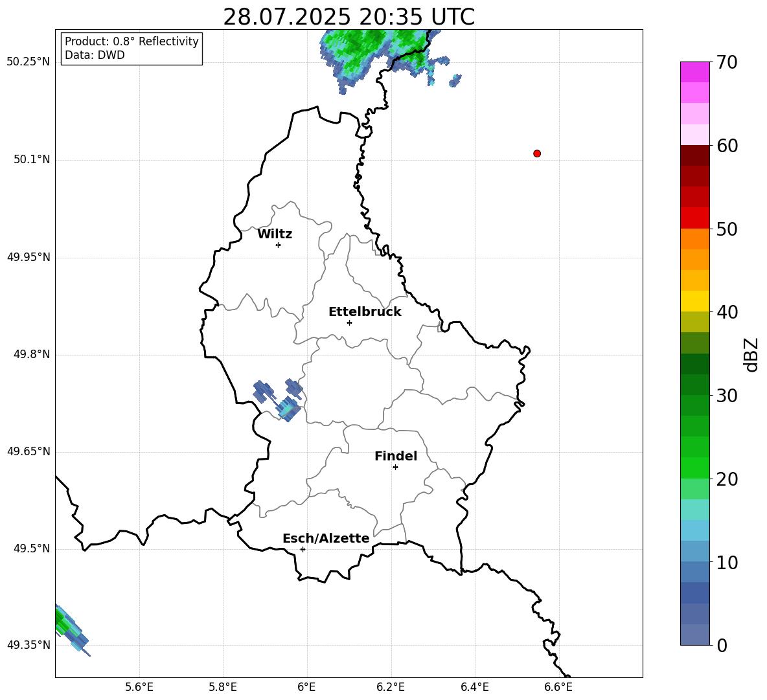Click the 5.8°E longitude label

tap(223, 687)
